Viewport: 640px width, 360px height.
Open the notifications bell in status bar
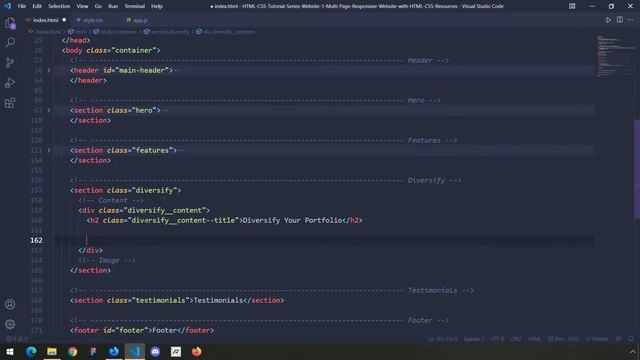tap(631, 339)
